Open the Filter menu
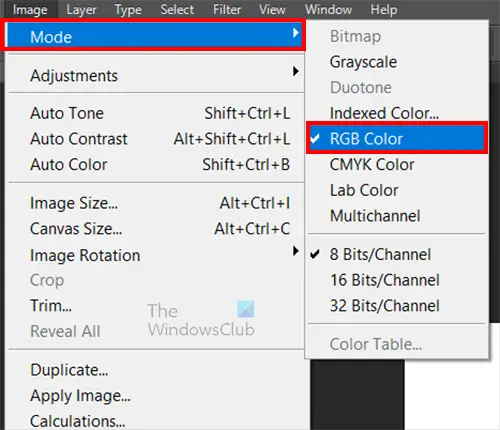Screen dimensions: 500x430 point(227,9)
